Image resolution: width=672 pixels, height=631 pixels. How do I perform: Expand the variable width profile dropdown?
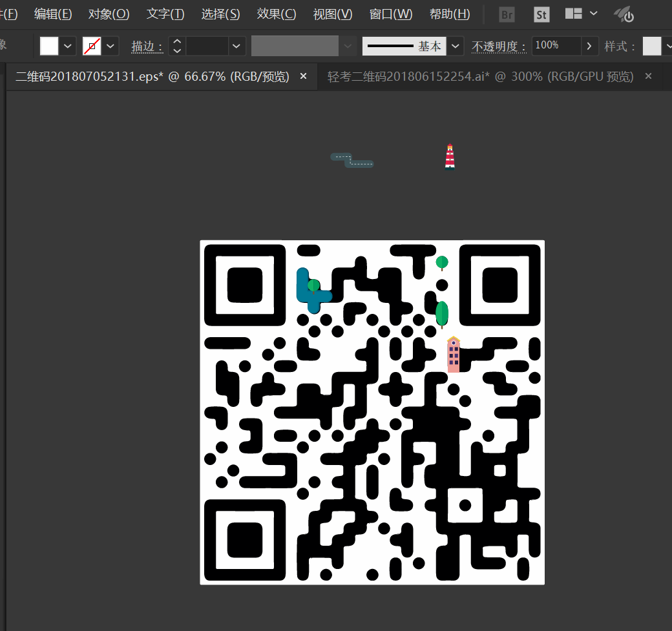[x=348, y=46]
